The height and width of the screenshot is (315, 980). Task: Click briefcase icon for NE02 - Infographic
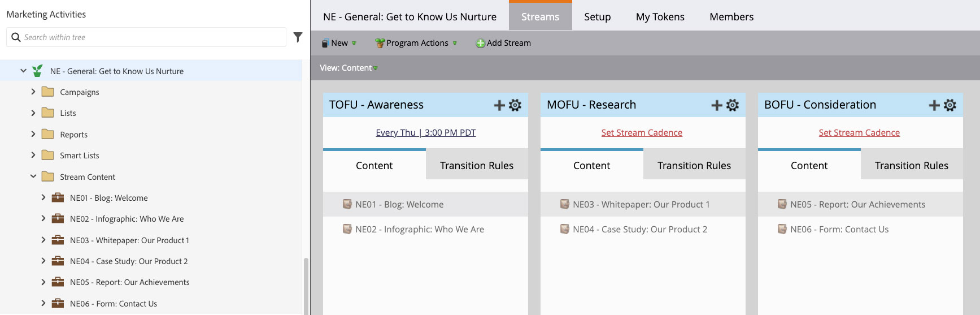point(58,218)
